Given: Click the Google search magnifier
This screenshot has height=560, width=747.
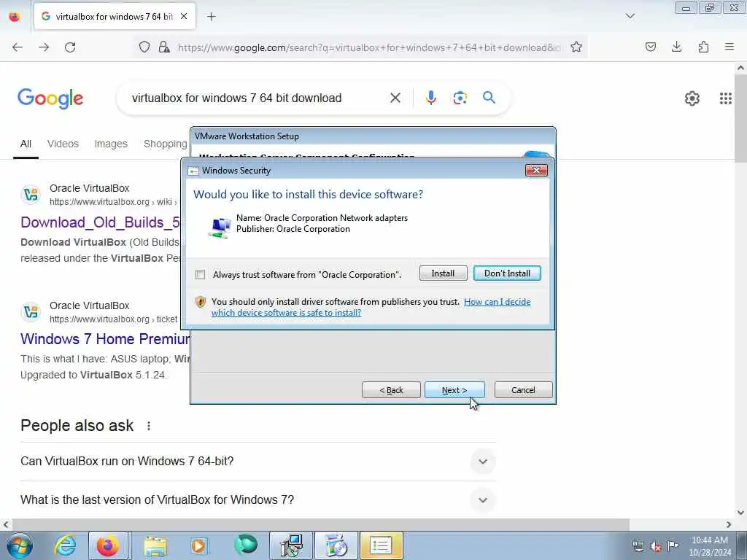Looking at the screenshot, I should [x=489, y=98].
